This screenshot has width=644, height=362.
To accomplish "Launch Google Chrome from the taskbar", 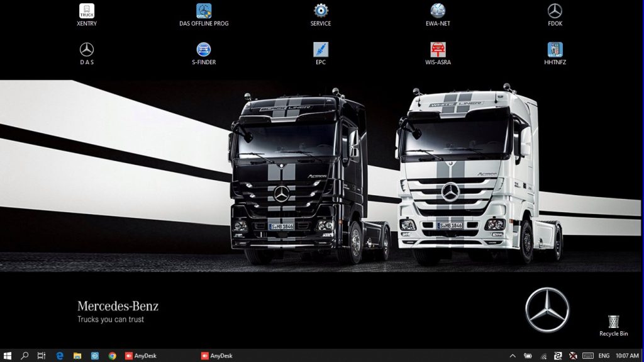I will 112,356.
